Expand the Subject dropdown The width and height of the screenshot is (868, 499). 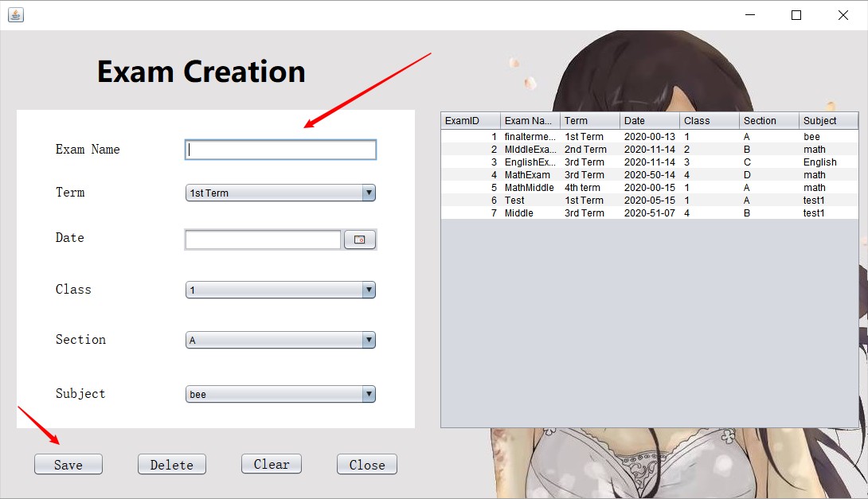[x=280, y=394]
